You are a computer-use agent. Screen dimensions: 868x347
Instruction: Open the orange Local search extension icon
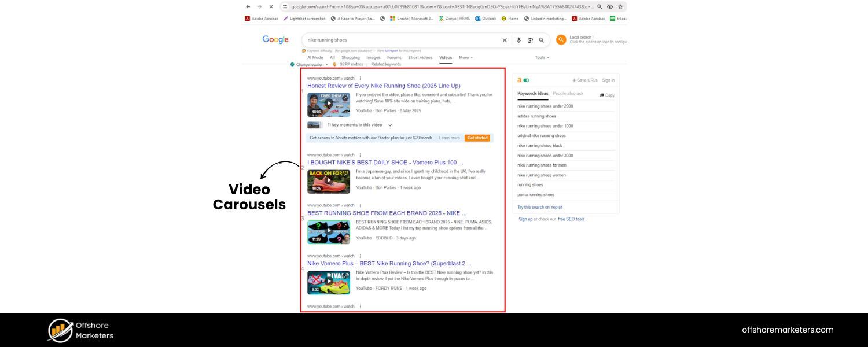[560, 40]
